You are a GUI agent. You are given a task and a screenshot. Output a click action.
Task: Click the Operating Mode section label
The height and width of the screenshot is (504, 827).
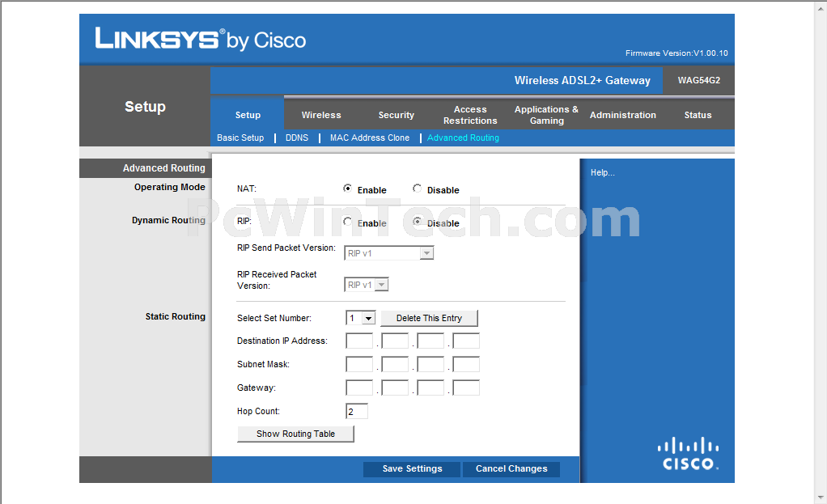pos(169,187)
